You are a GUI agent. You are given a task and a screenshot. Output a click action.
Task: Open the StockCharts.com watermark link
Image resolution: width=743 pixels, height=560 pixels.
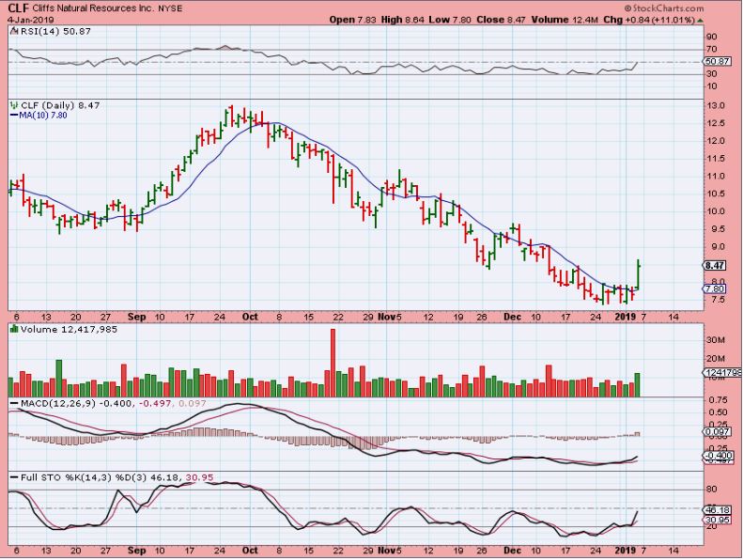[668, 8]
